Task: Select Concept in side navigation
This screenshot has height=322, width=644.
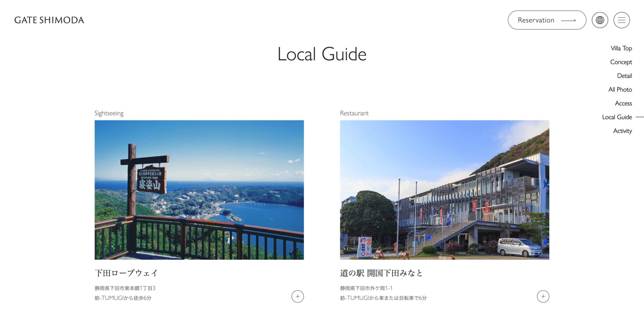Action: (621, 62)
